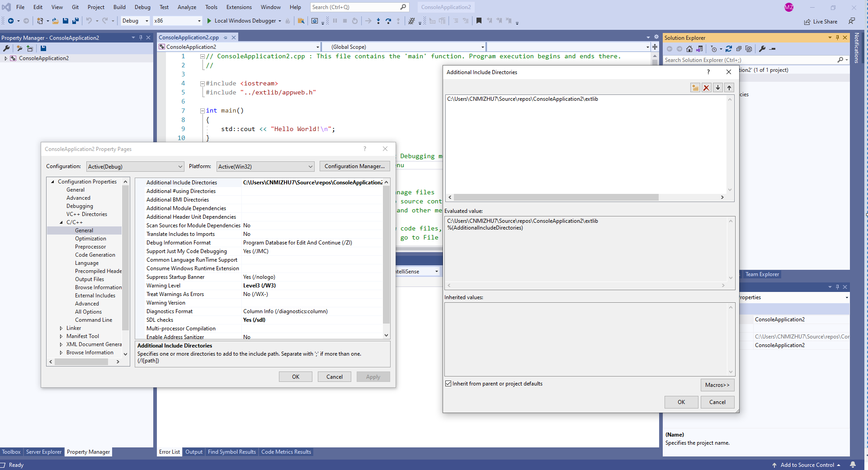868x470 pixels.
Task: Open the Live Share feature
Action: 821,22
